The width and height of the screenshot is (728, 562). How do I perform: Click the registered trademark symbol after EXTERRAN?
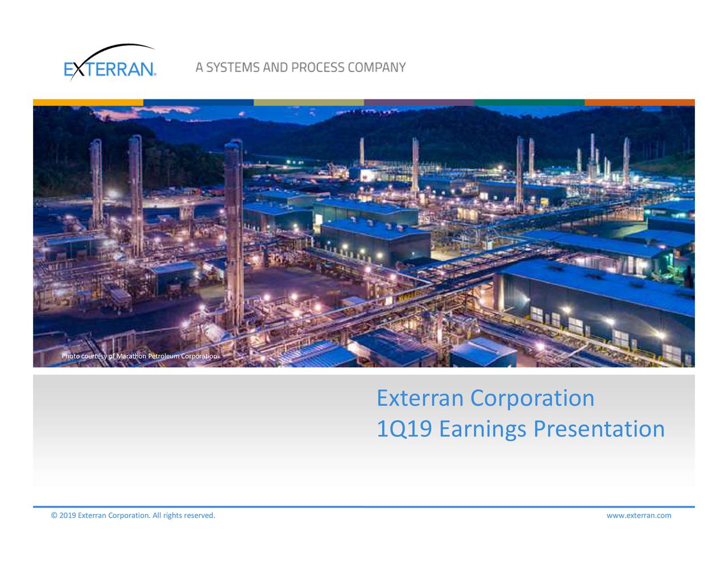155,74
